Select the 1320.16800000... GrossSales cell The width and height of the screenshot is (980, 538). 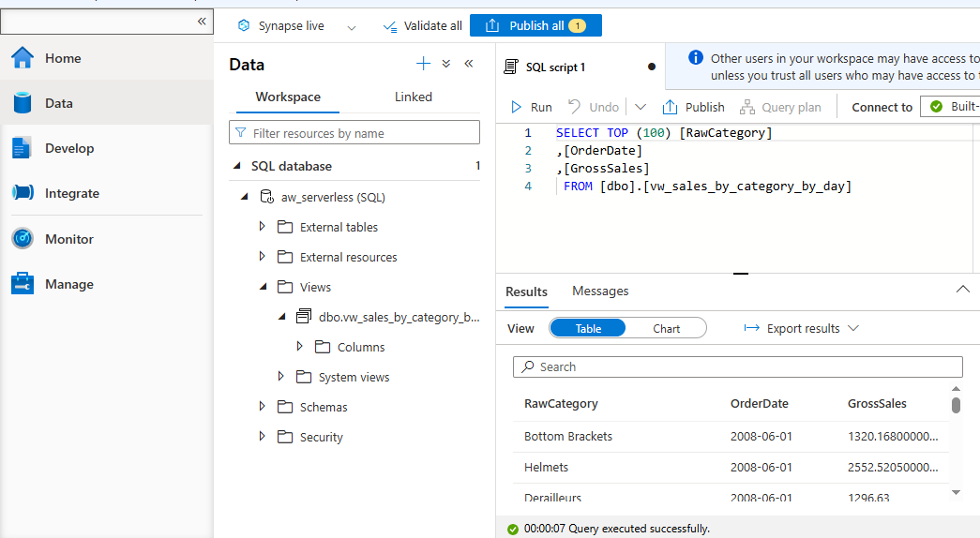pyautogui.click(x=893, y=436)
